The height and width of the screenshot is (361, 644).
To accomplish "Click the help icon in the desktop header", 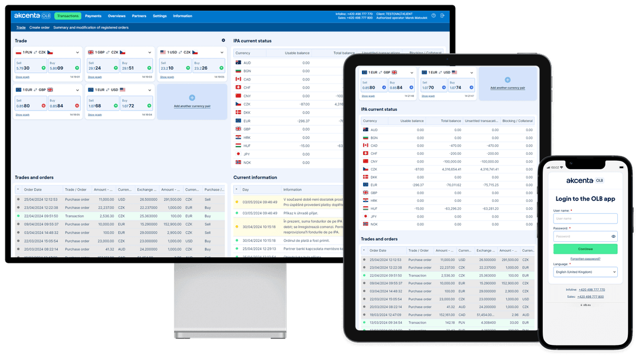I will point(434,15).
